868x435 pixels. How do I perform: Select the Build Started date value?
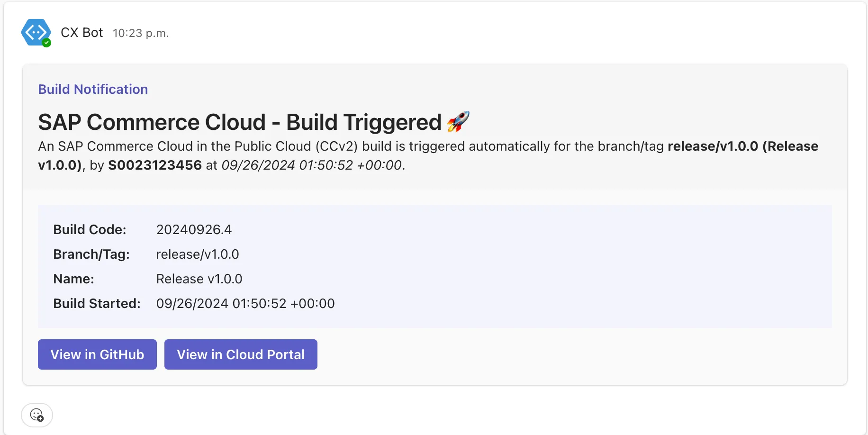coord(245,303)
